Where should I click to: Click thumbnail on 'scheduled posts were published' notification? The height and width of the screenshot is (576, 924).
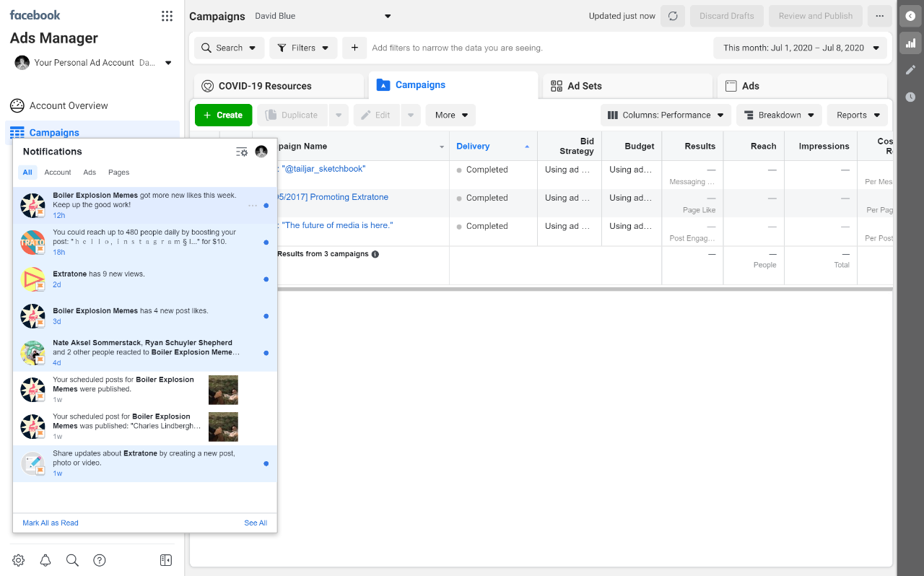click(223, 390)
